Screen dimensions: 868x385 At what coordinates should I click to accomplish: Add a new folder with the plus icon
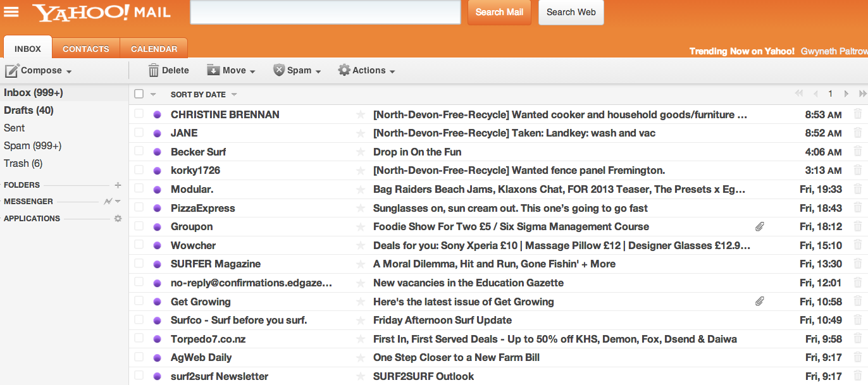click(118, 185)
